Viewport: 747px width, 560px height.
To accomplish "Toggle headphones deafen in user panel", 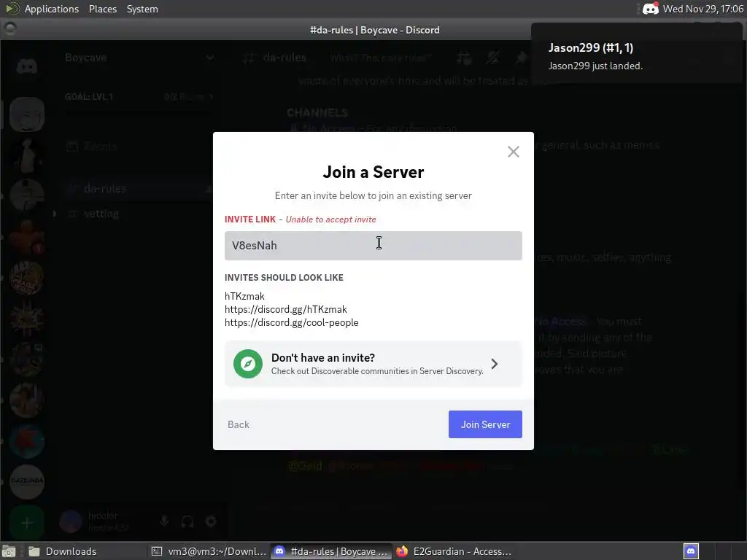I will pyautogui.click(x=187, y=521).
